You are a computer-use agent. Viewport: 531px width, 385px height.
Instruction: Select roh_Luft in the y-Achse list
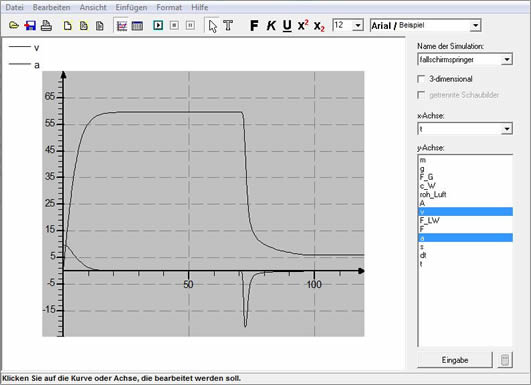click(x=465, y=194)
